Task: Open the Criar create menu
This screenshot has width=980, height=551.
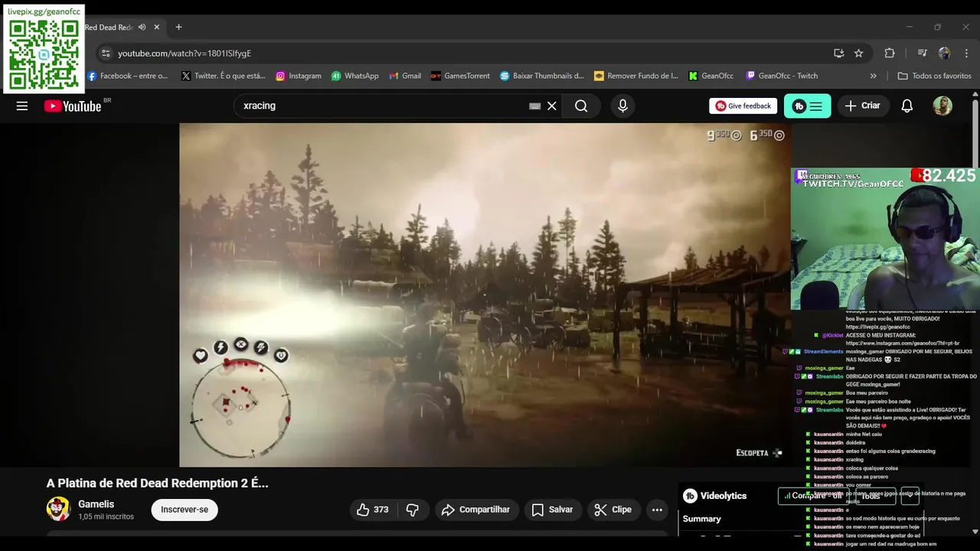Action: click(863, 106)
